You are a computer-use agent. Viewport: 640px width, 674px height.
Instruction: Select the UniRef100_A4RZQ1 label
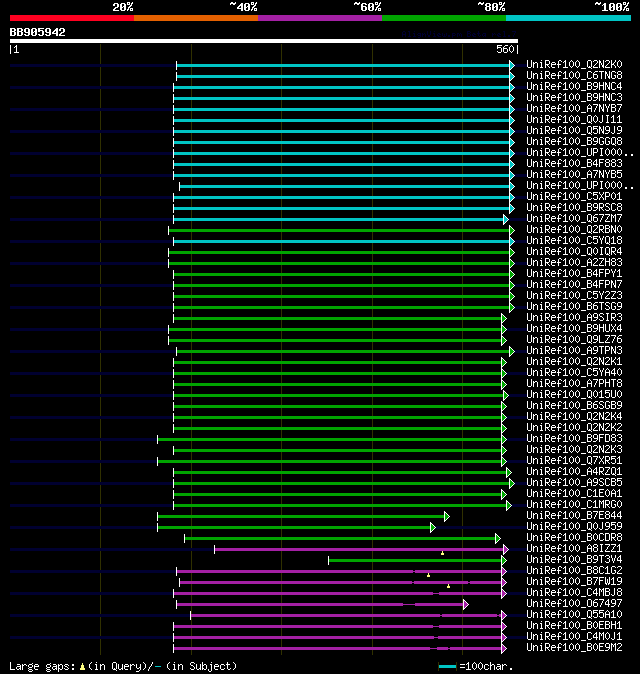pos(574,472)
